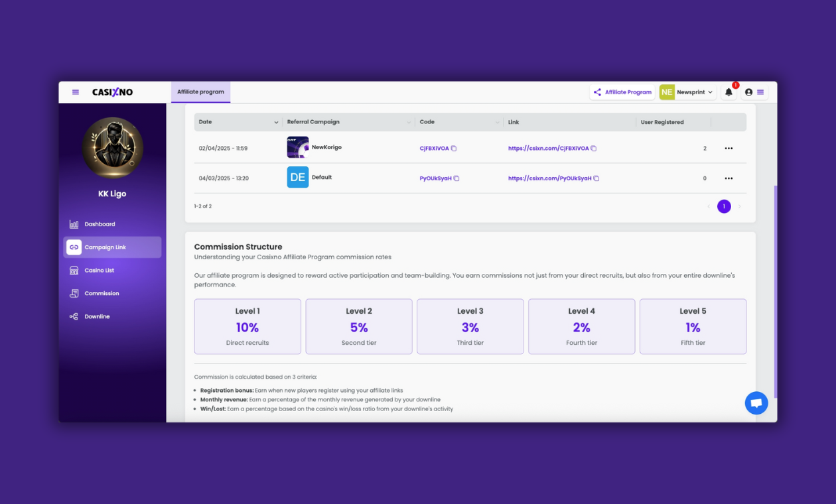This screenshot has width=836, height=504.
Task: Click the Casixno logo
Action: pyautogui.click(x=112, y=92)
